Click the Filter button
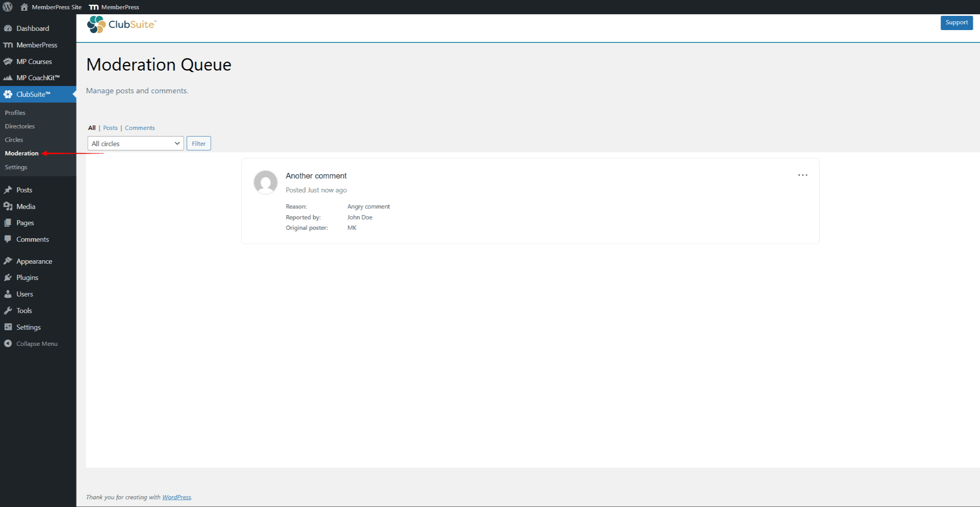The height and width of the screenshot is (507, 980). point(199,143)
